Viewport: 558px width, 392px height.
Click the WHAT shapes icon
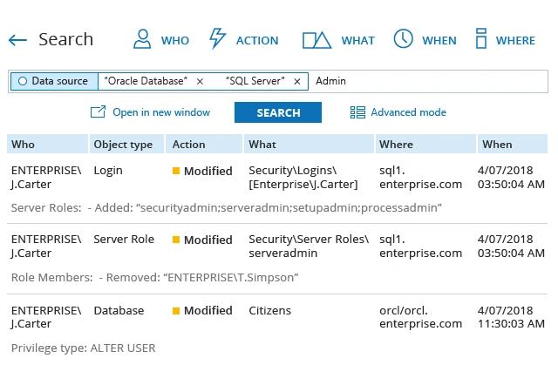316,40
